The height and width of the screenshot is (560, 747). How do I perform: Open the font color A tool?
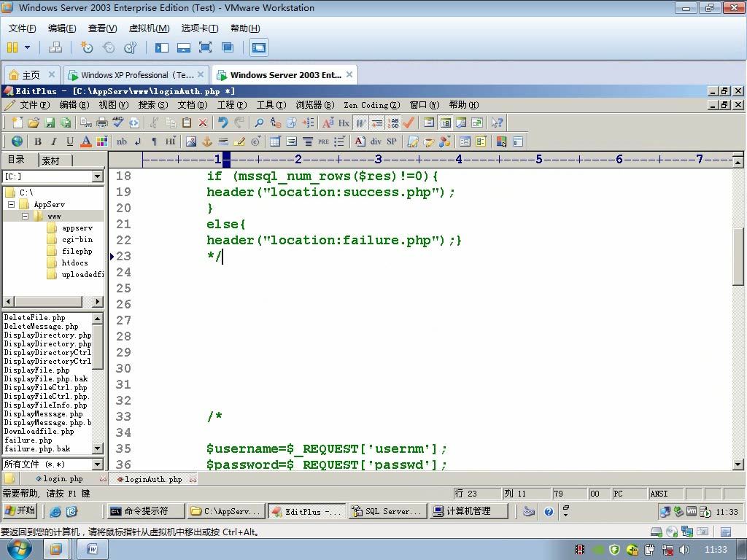point(86,141)
